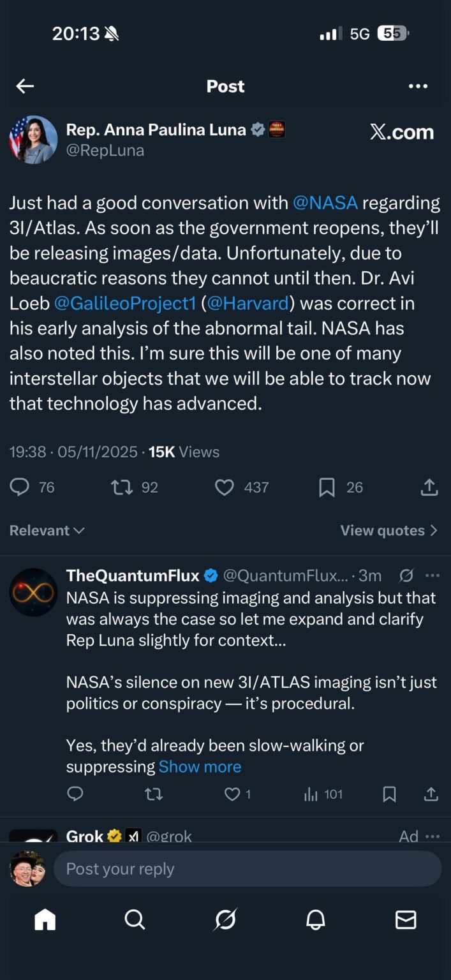Reply to Rep Luna's post

(19, 487)
